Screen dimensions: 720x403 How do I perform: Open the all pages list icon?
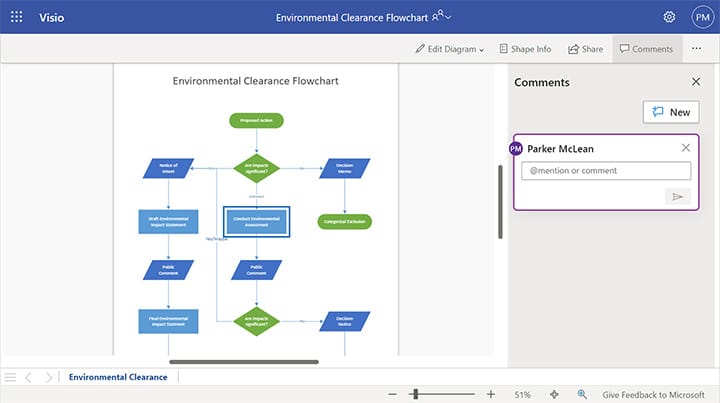pyautogui.click(x=10, y=377)
